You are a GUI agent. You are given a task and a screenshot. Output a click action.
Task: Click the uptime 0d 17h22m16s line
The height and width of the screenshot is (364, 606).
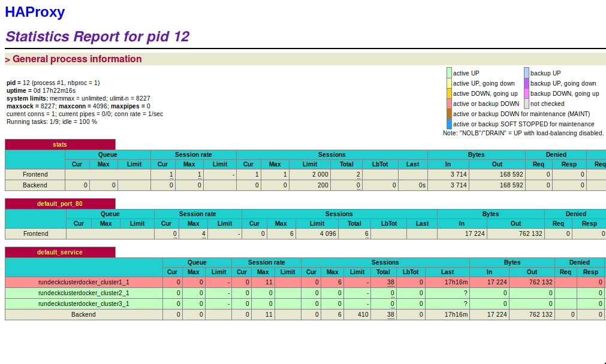tap(41, 91)
